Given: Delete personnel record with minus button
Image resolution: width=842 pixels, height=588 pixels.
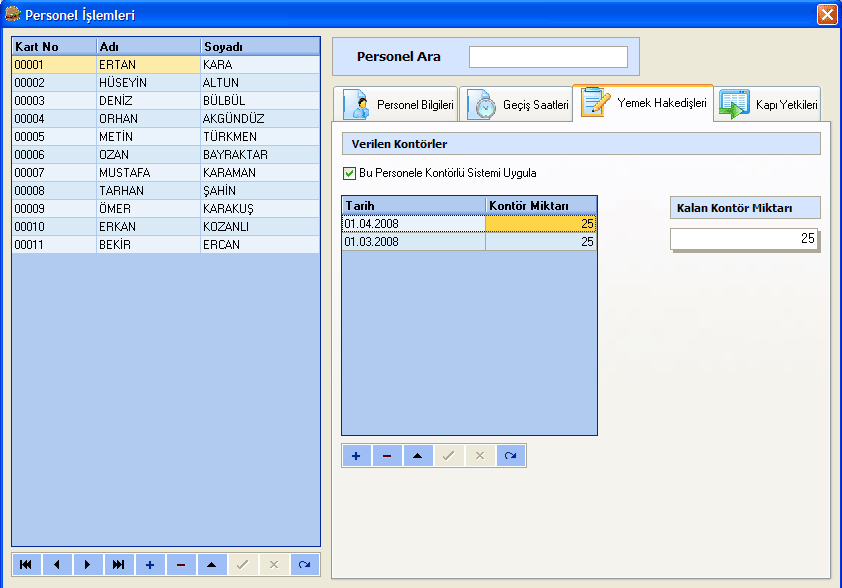Looking at the screenshot, I should click(x=181, y=565).
